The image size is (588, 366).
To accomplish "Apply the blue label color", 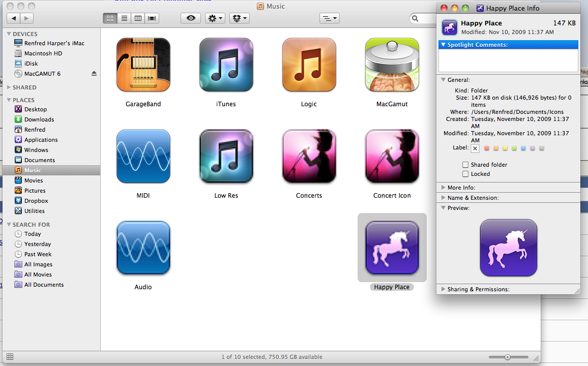I will click(523, 148).
